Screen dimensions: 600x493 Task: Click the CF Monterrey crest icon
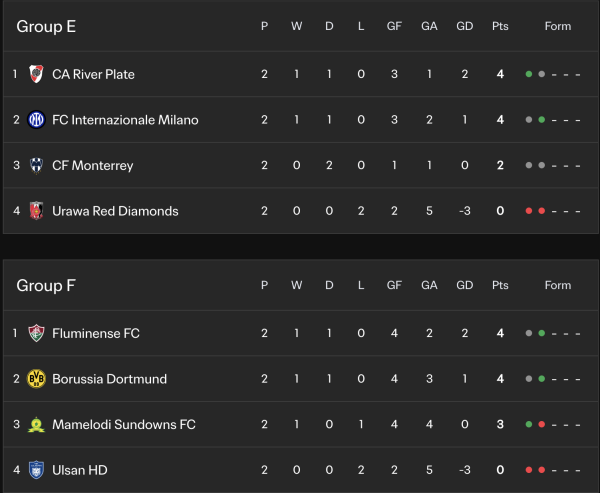[x=37, y=165]
